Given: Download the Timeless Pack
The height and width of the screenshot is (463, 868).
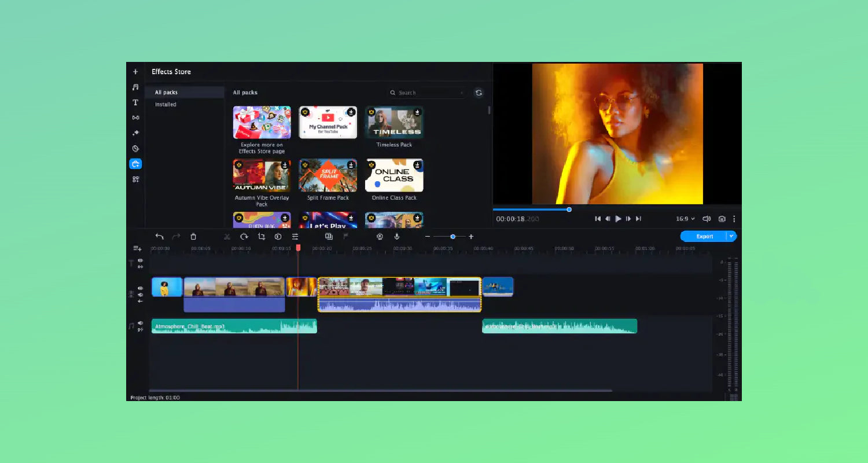Looking at the screenshot, I should 417,112.
